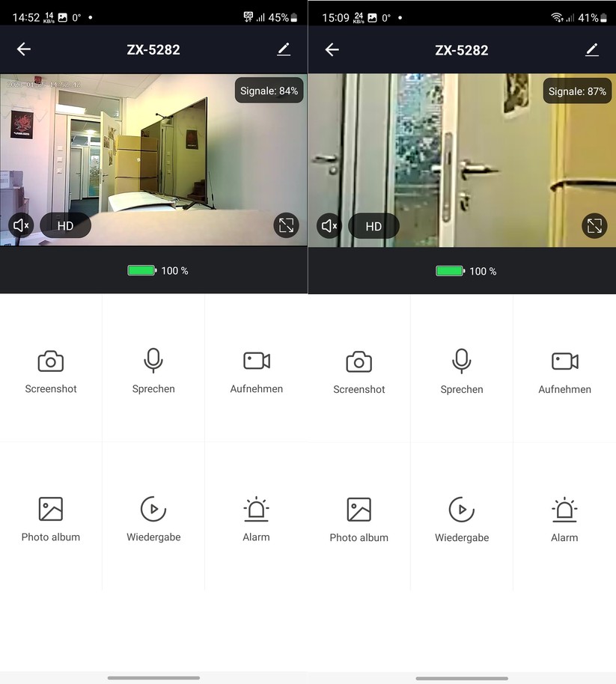This screenshot has width=616, height=684.
Task: Expand the door close-up feed to fullscreen
Action: (x=594, y=226)
